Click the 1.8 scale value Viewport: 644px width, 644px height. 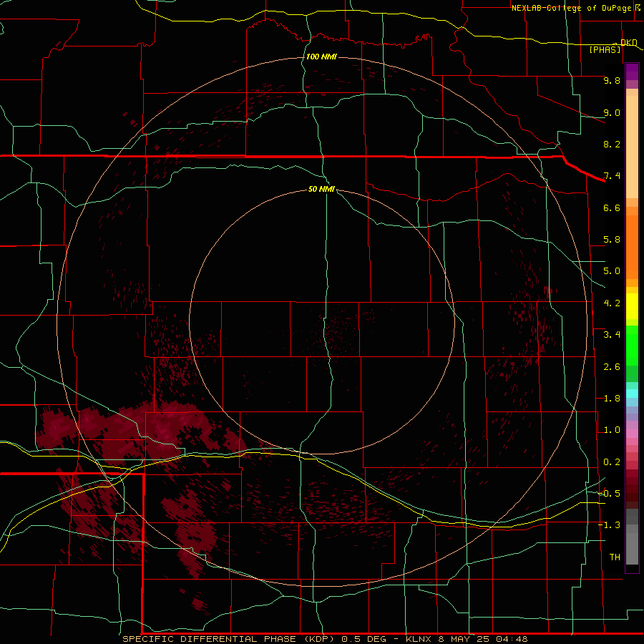pos(612,399)
